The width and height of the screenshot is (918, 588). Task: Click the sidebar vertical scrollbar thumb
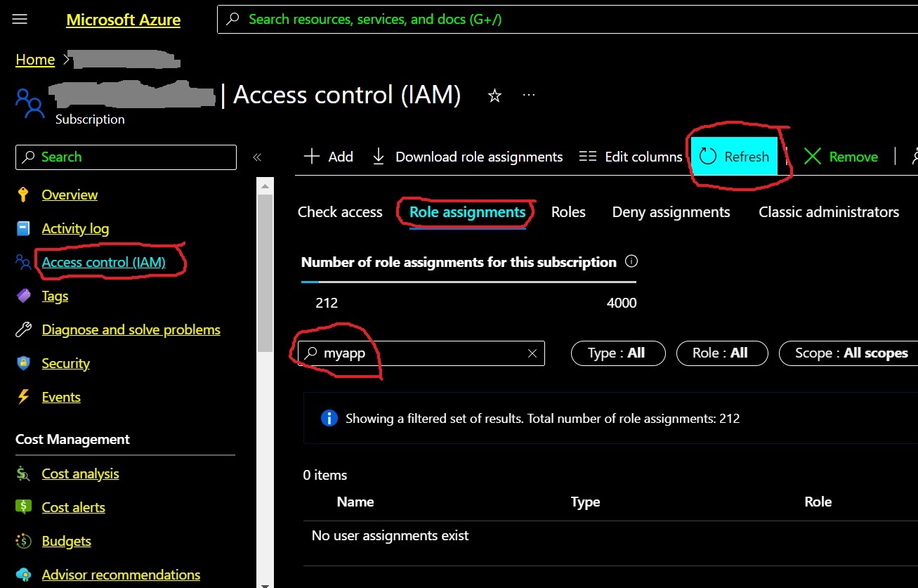(x=265, y=273)
